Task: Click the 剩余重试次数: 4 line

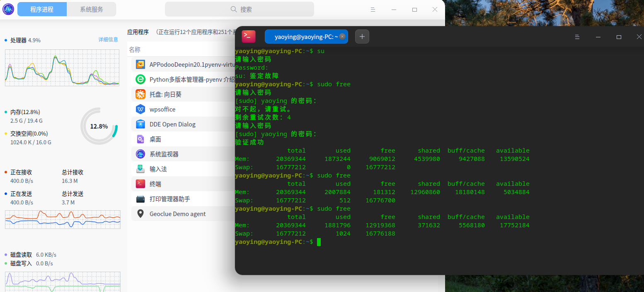Action: pos(263,117)
